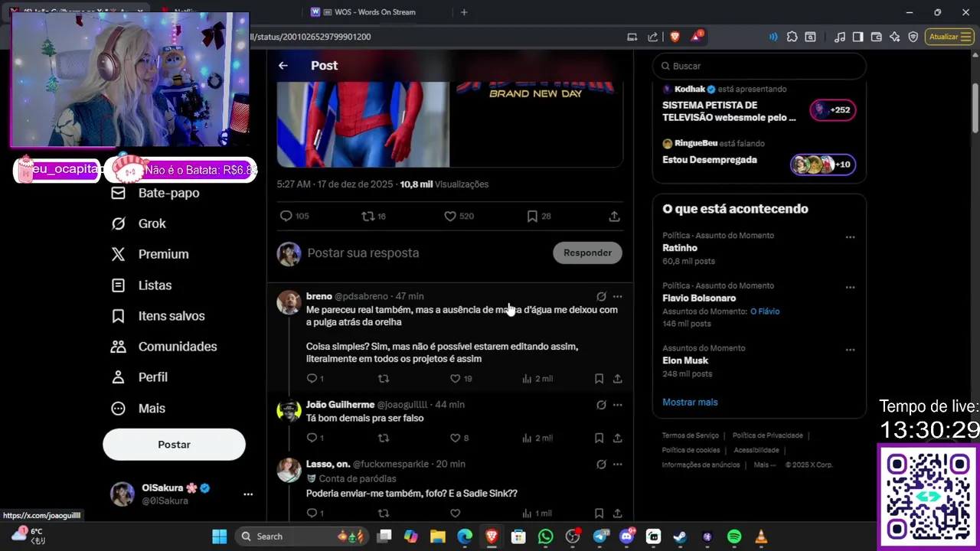Open Grok in the sidebar
Screen dimensions: 980x551
click(139, 223)
